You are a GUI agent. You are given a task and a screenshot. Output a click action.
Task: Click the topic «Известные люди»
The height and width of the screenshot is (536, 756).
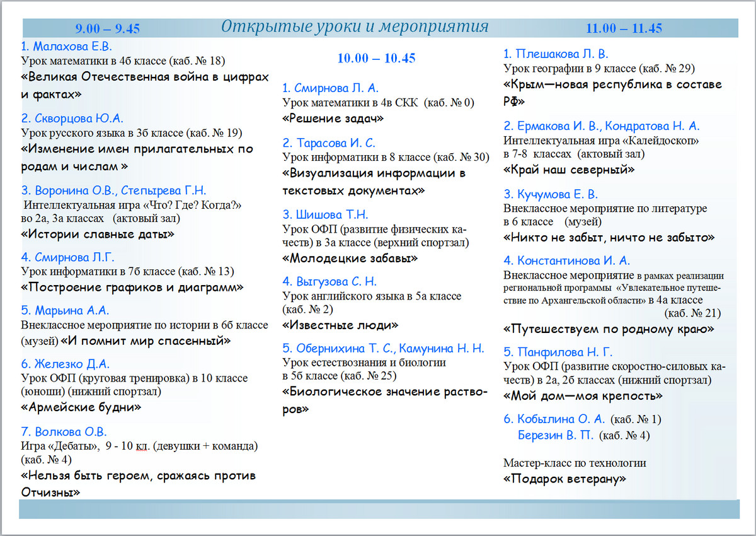click(341, 325)
